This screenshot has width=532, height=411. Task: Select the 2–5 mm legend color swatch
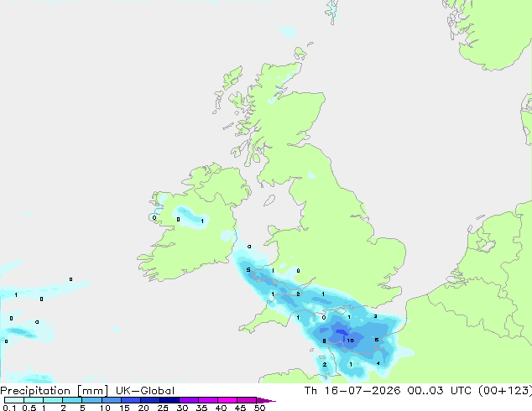coord(72,400)
